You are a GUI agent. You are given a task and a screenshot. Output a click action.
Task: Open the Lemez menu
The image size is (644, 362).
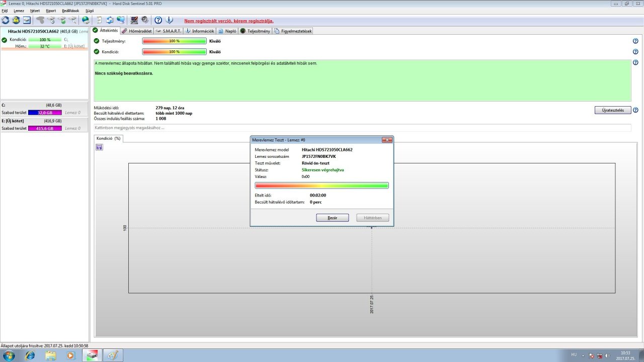coord(19,11)
